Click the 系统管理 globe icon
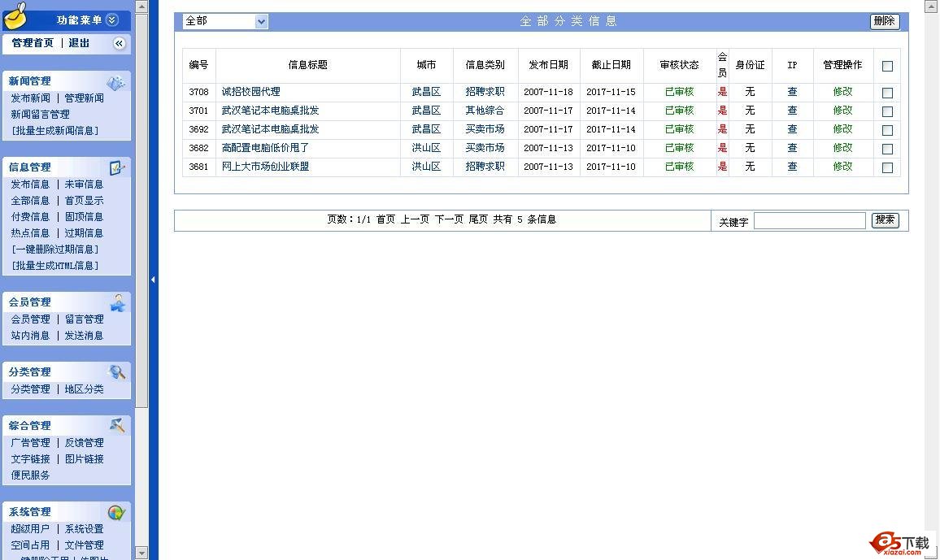This screenshot has width=940, height=560. pos(116,512)
